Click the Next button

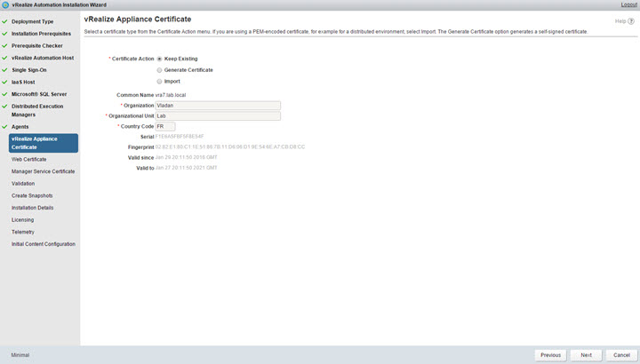coord(586,355)
